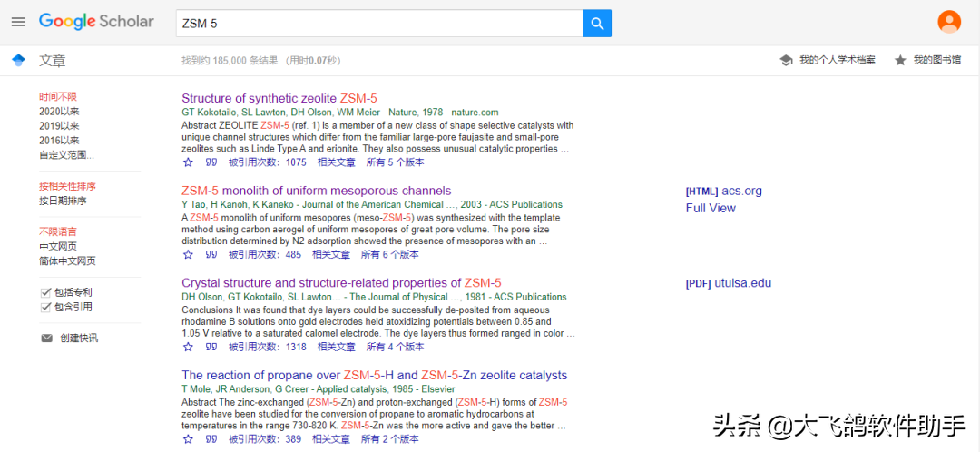Cite the first result via the quote icon
980x452 pixels.
point(211,162)
